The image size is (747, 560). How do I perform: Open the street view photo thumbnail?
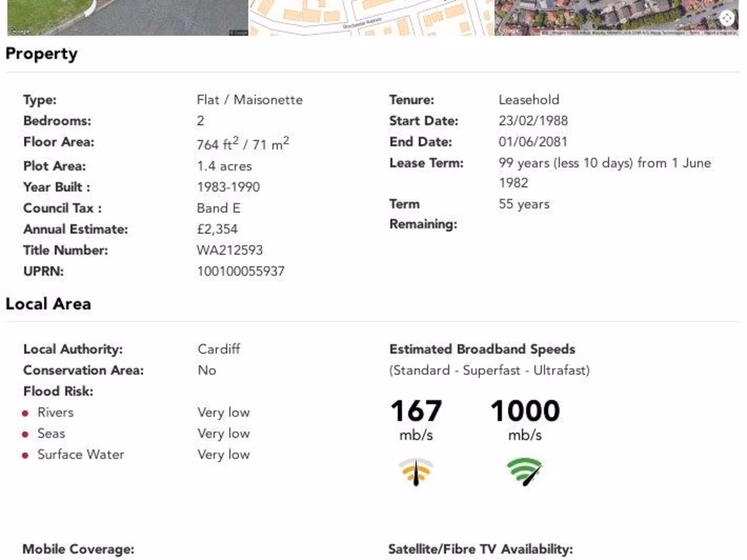point(128,17)
